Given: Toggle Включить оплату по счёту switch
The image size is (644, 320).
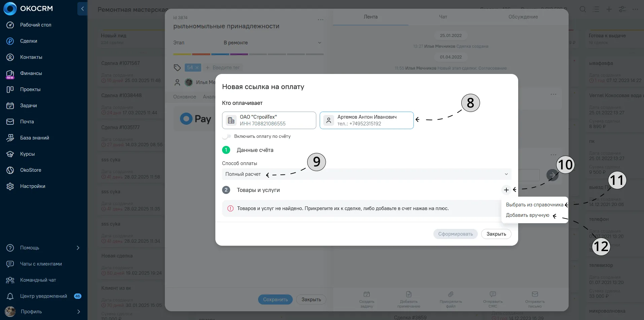Looking at the screenshot, I should point(227,136).
